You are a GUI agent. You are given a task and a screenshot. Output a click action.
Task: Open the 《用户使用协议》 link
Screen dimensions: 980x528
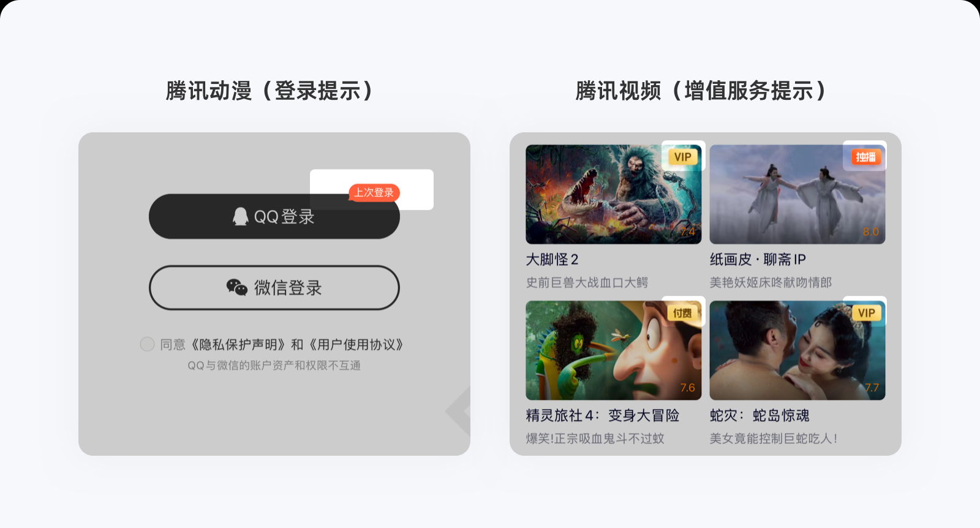coord(356,344)
